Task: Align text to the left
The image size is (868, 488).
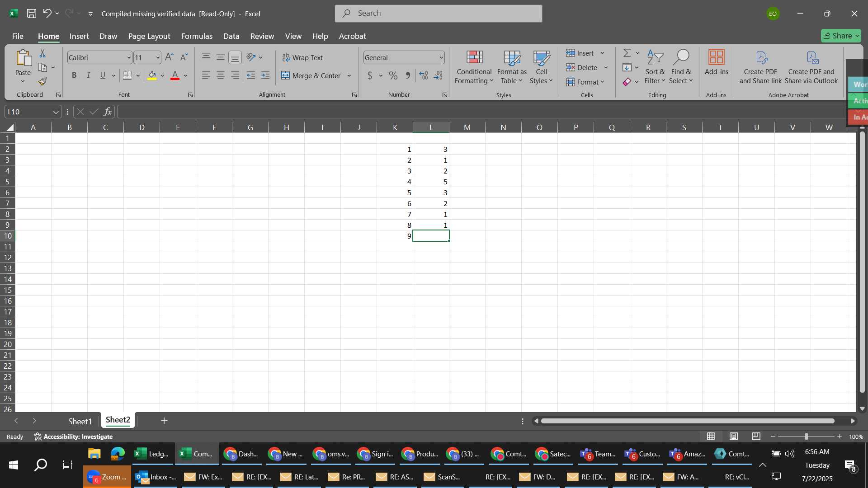Action: [206, 75]
